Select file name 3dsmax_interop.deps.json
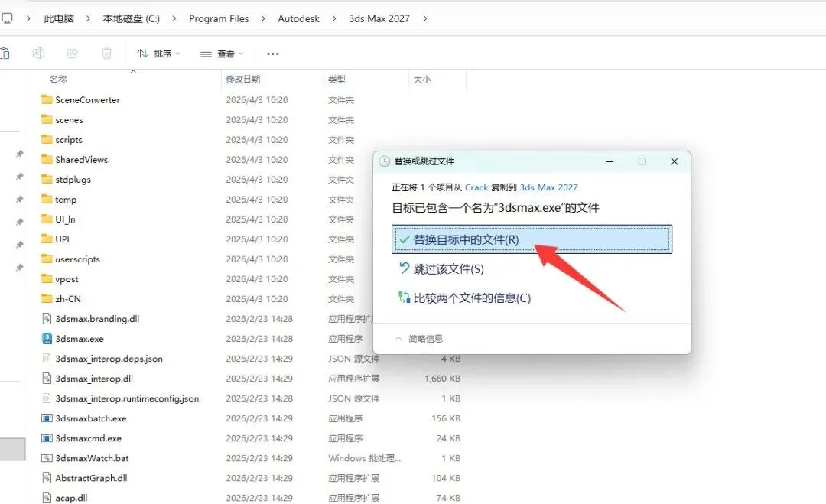Viewport: 826px width, 504px height. point(109,359)
